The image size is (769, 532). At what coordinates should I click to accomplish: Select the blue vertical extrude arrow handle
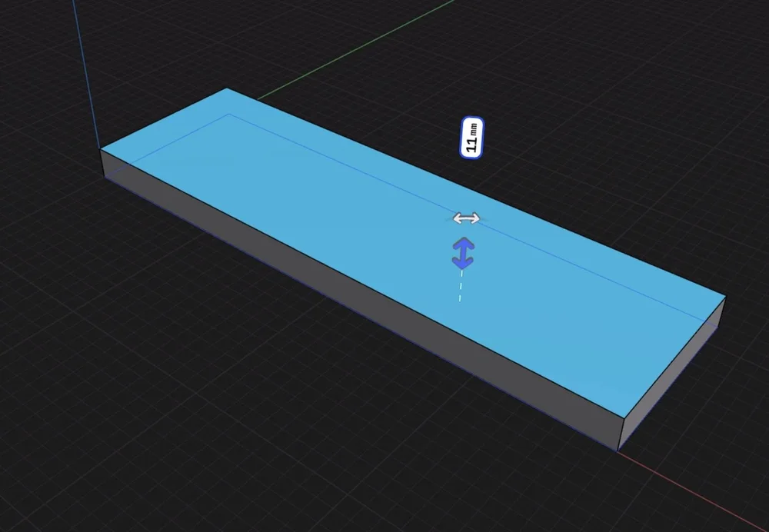[463, 254]
